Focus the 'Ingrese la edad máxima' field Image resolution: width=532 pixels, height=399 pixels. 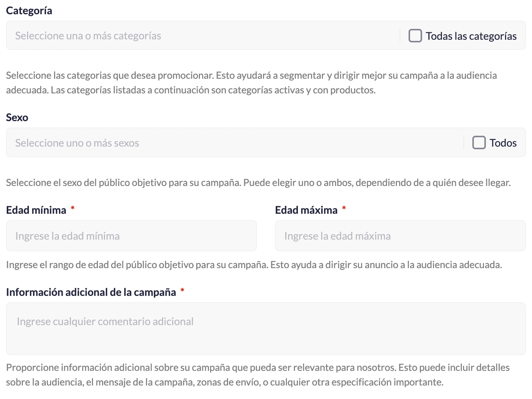click(x=400, y=236)
